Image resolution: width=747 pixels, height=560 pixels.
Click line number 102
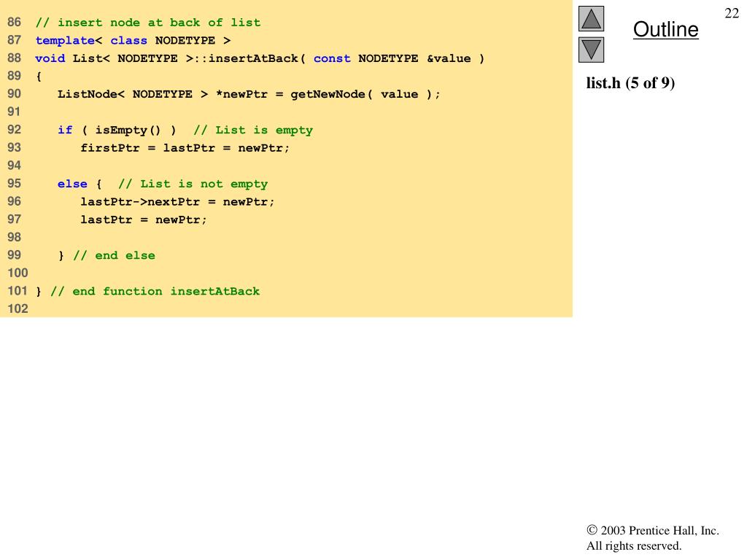tap(18, 308)
